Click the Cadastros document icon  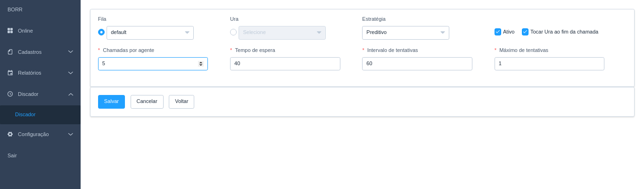coord(10,52)
